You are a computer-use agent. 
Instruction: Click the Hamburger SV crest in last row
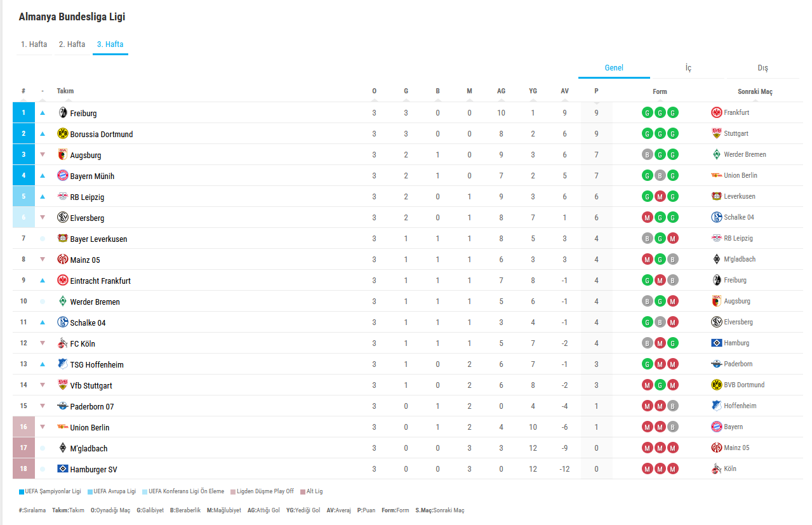(62, 469)
